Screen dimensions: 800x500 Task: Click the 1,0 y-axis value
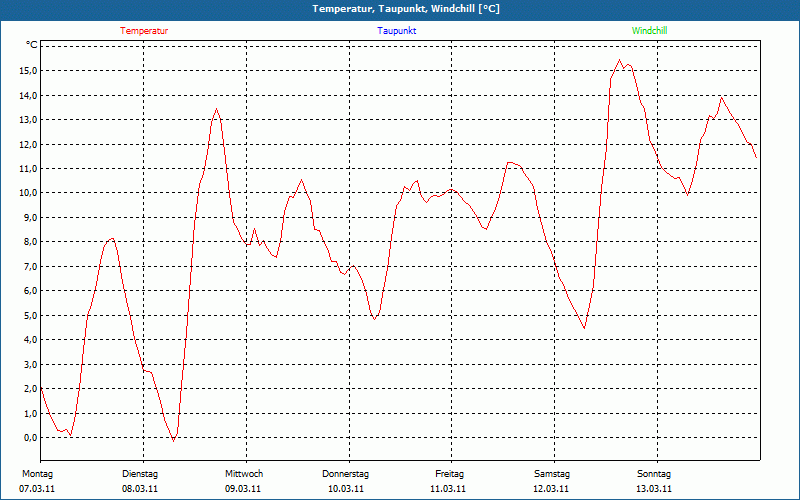pos(30,413)
